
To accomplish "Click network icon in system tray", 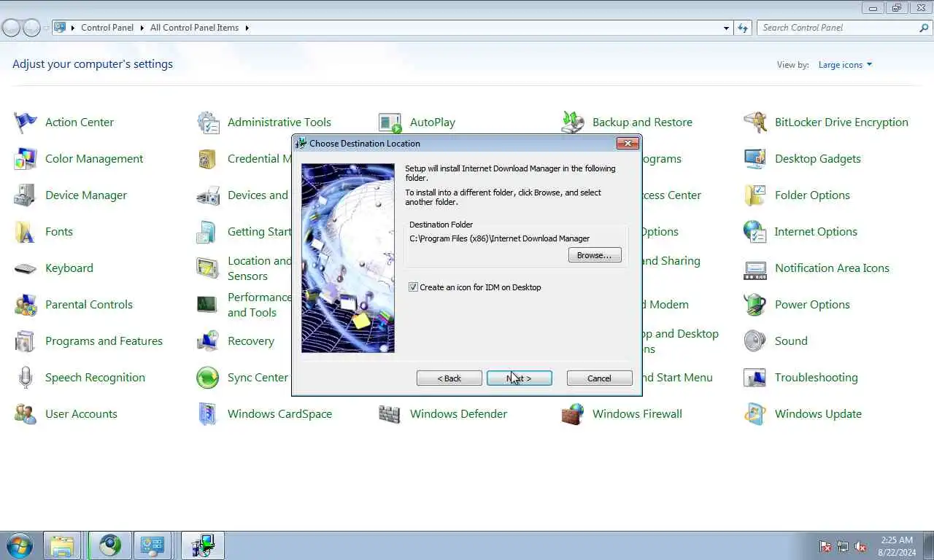I will tap(843, 546).
